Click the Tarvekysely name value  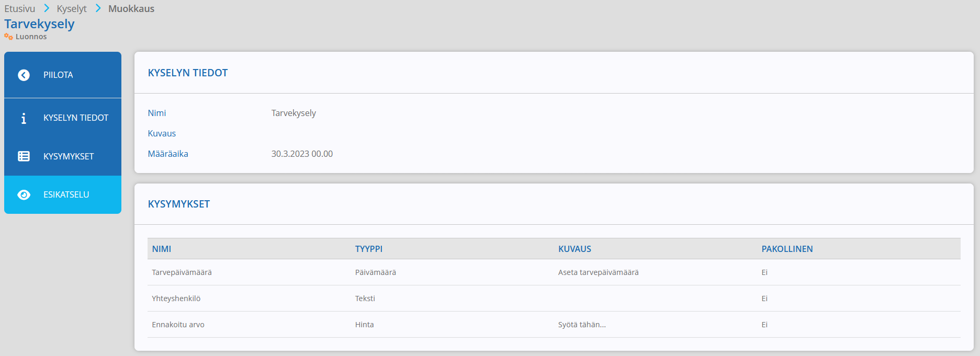point(294,113)
